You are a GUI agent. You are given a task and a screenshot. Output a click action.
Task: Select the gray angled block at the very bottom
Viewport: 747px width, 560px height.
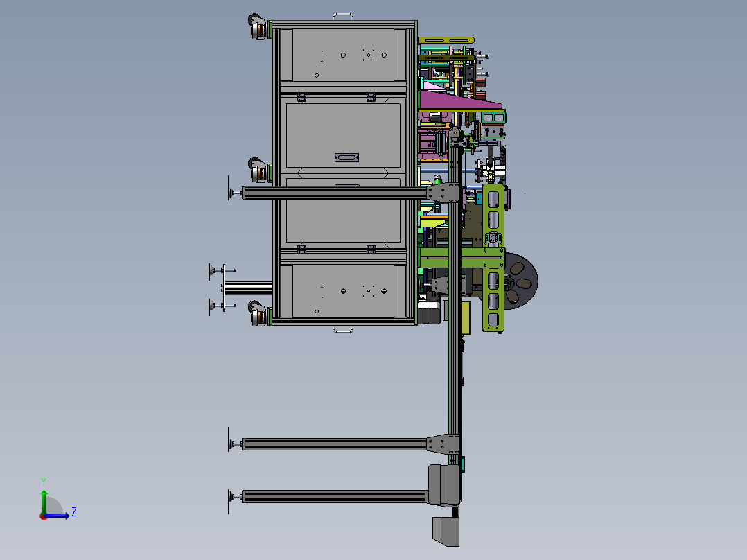click(x=445, y=531)
